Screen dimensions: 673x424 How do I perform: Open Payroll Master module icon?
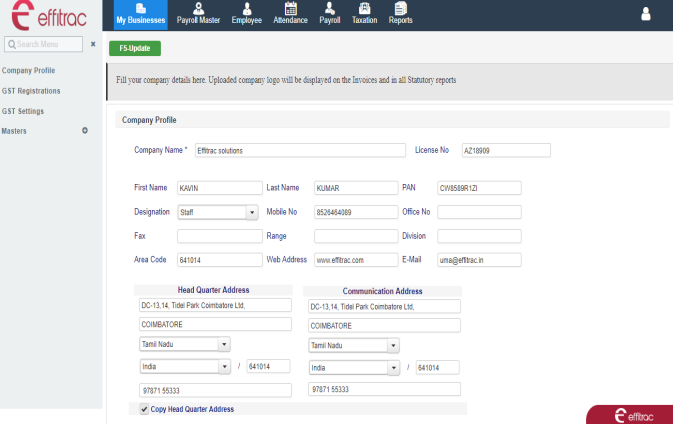(200, 9)
